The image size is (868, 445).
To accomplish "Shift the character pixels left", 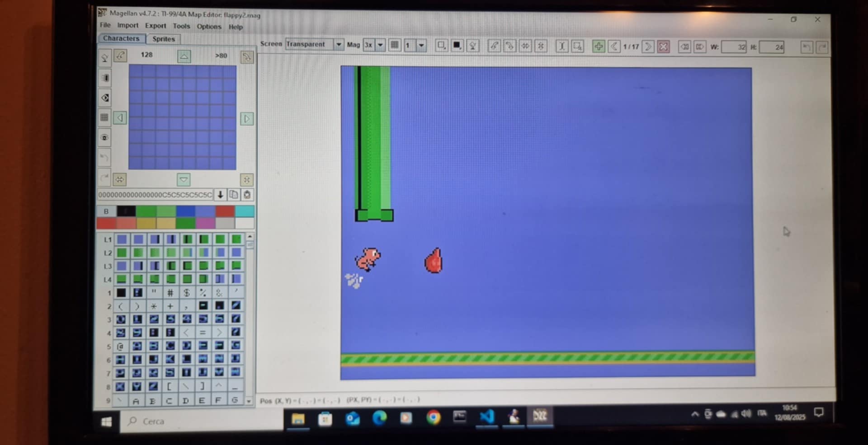I will (120, 118).
